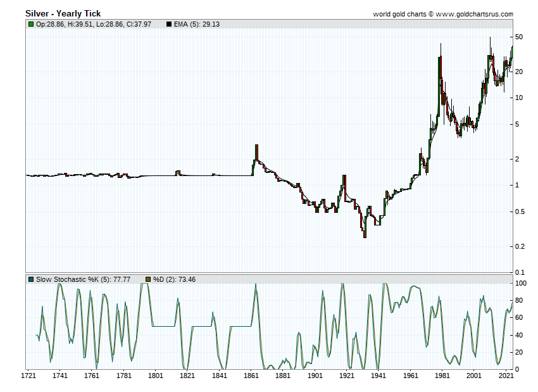Click the 2021 year label

click(x=506, y=376)
